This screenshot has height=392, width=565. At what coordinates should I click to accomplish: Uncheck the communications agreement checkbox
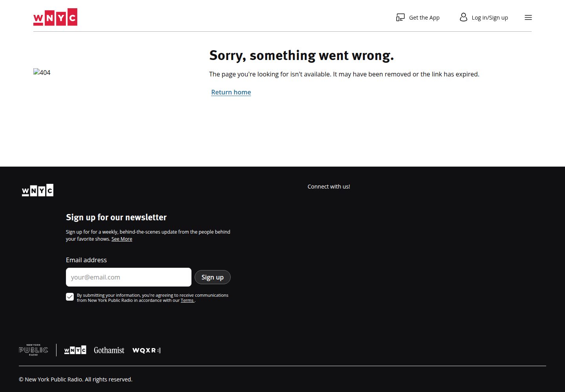pyautogui.click(x=70, y=297)
